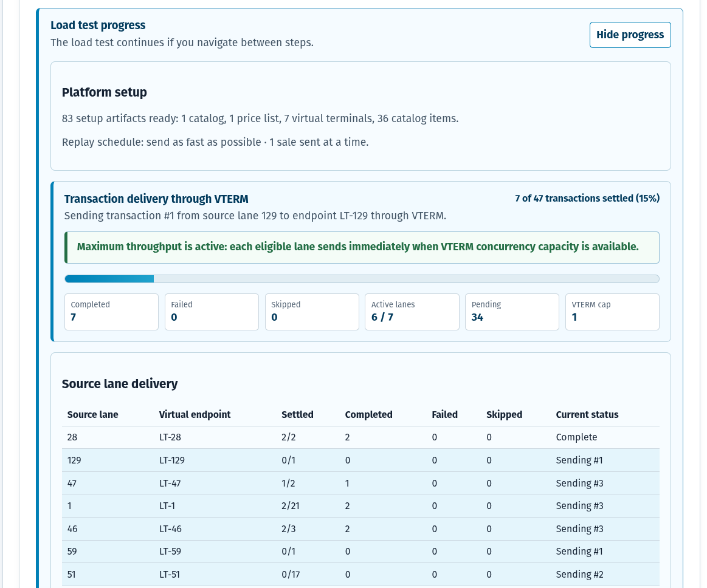The image size is (707, 588).
Task: Click the Source lane delivery heading
Action: [x=120, y=384]
